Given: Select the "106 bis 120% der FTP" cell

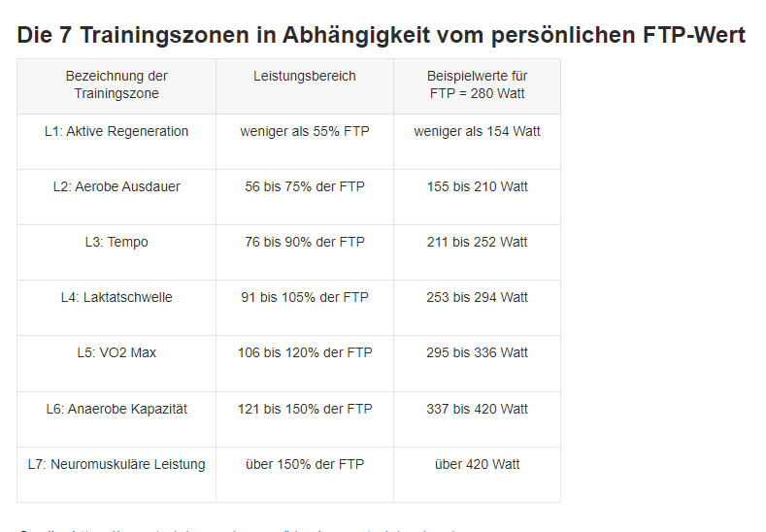Looking at the screenshot, I should (x=305, y=352).
